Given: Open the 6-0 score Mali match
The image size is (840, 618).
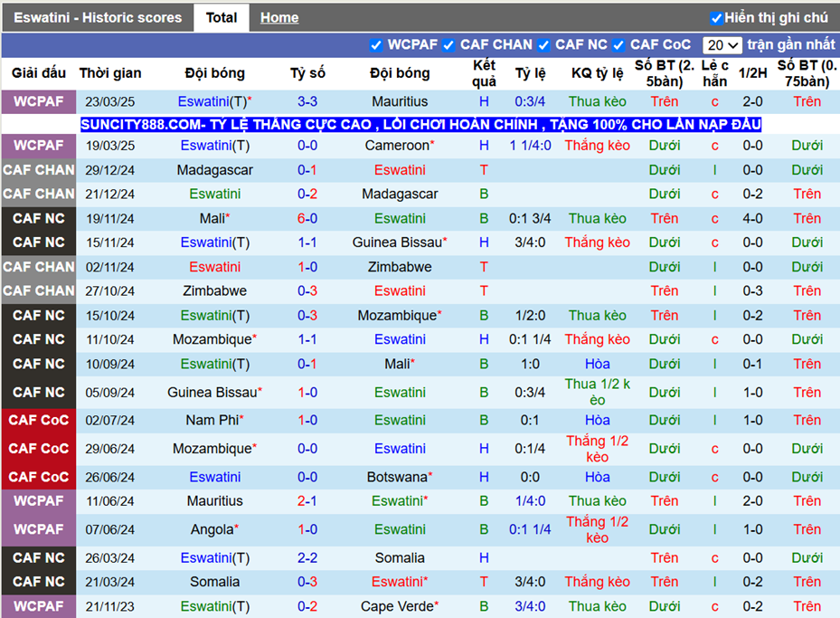Looking at the screenshot, I should tap(307, 219).
